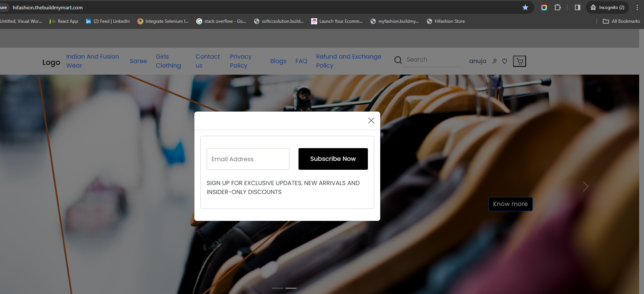Open the React App bookmark
The image size is (644, 294).
click(x=64, y=21)
